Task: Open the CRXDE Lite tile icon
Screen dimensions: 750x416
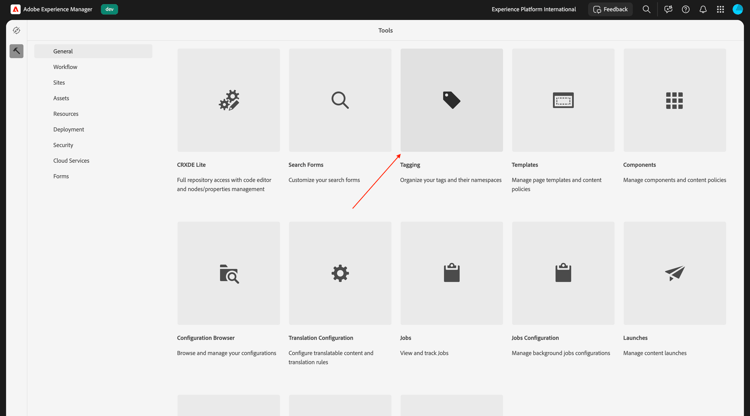Action: pyautogui.click(x=229, y=100)
